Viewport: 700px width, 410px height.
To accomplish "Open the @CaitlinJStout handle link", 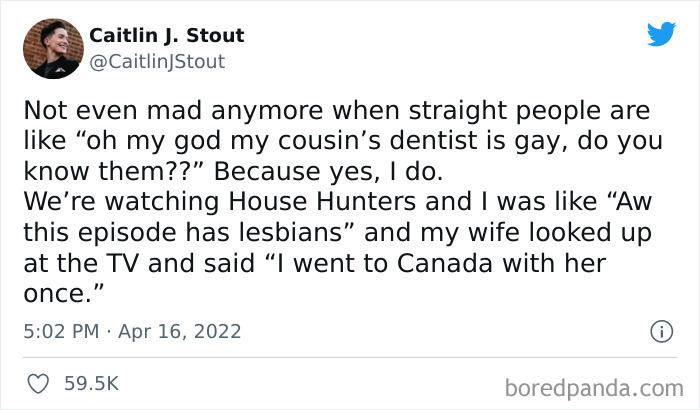I will pyautogui.click(x=157, y=62).
